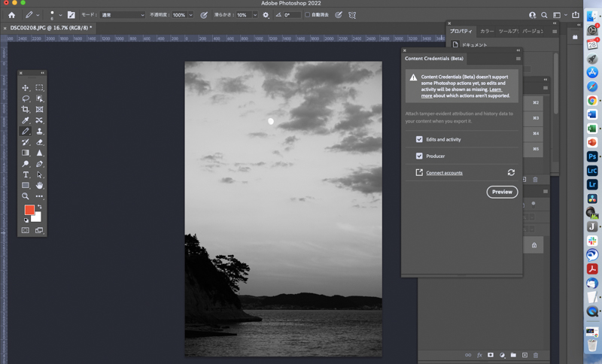Select the Move tool
This screenshot has width=602, height=364.
pos(26,88)
